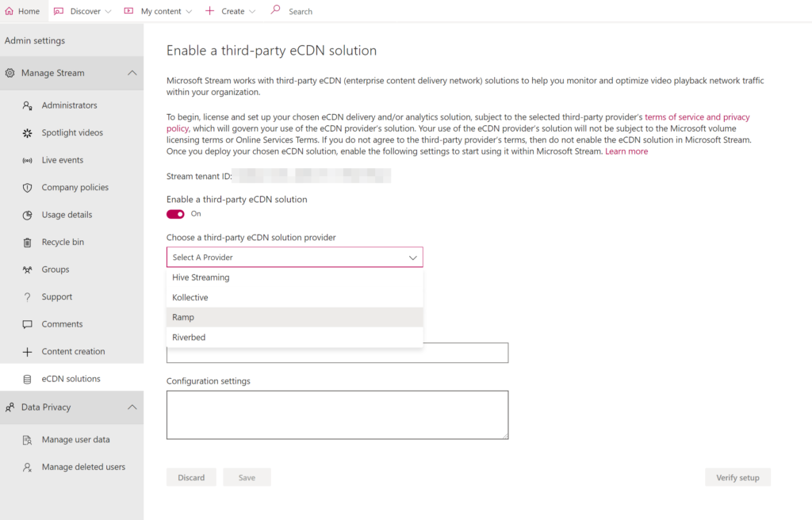Pick Ramp from the provider options

click(295, 318)
